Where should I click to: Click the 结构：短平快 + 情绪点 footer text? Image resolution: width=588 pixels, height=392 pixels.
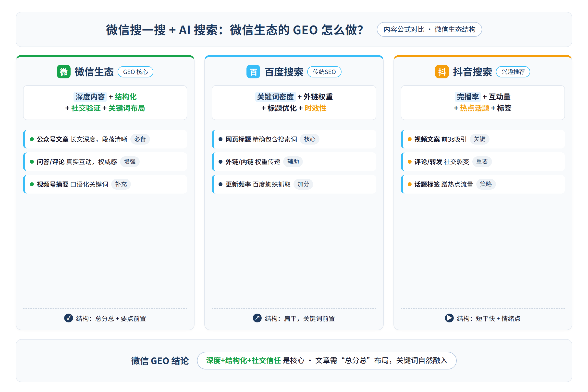[x=489, y=318]
